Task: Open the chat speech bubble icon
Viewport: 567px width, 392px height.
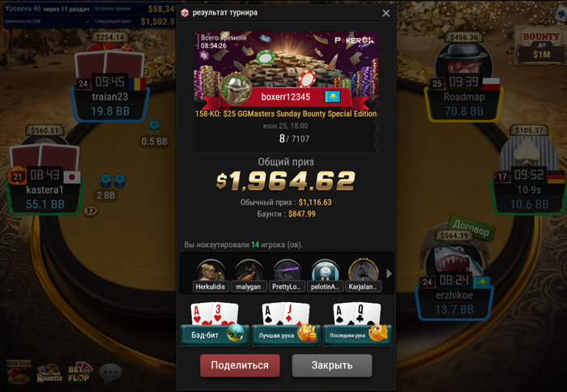Action: coord(110,373)
